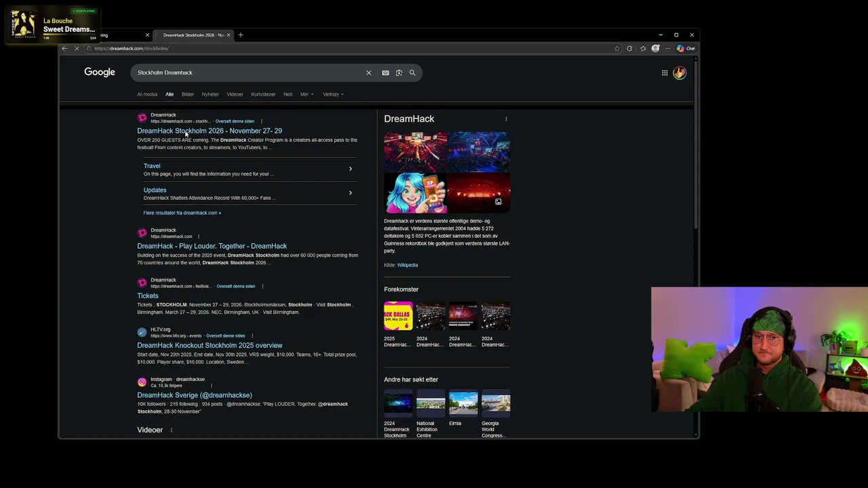Clear the Google search text with X
Screen dimensions: 868x488
coord(369,73)
